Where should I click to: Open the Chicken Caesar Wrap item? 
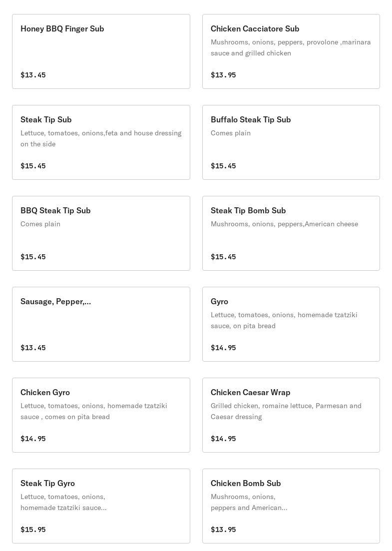(291, 415)
